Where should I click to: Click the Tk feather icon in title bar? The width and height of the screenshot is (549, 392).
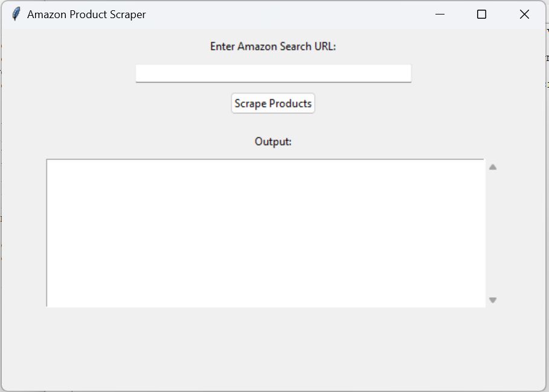[x=16, y=14]
